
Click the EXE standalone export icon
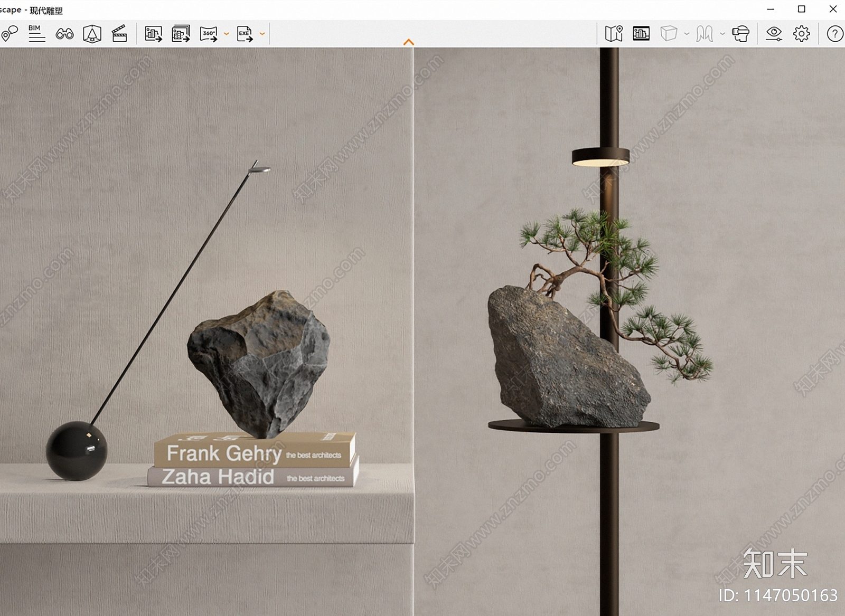pos(245,34)
